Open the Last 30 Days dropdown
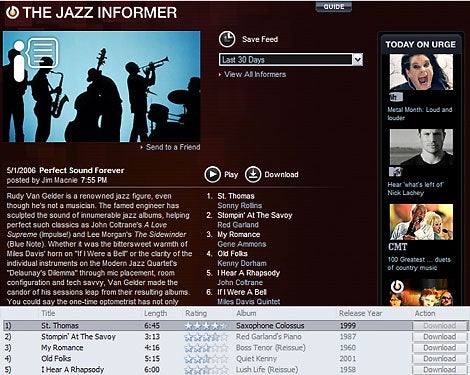 (291, 60)
